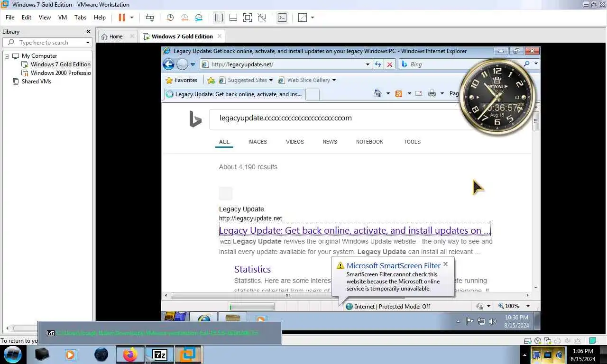Switch to the Home tab
607x364 pixels.
[116, 36]
